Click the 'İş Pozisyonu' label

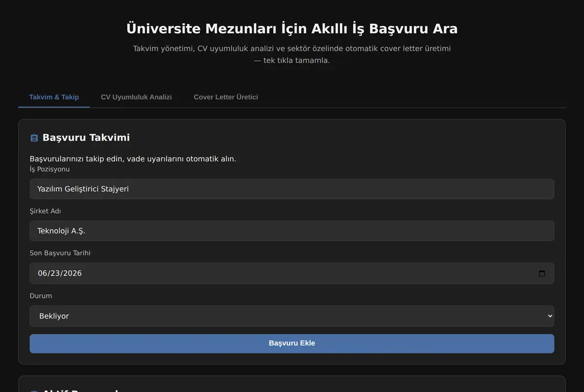click(x=50, y=169)
